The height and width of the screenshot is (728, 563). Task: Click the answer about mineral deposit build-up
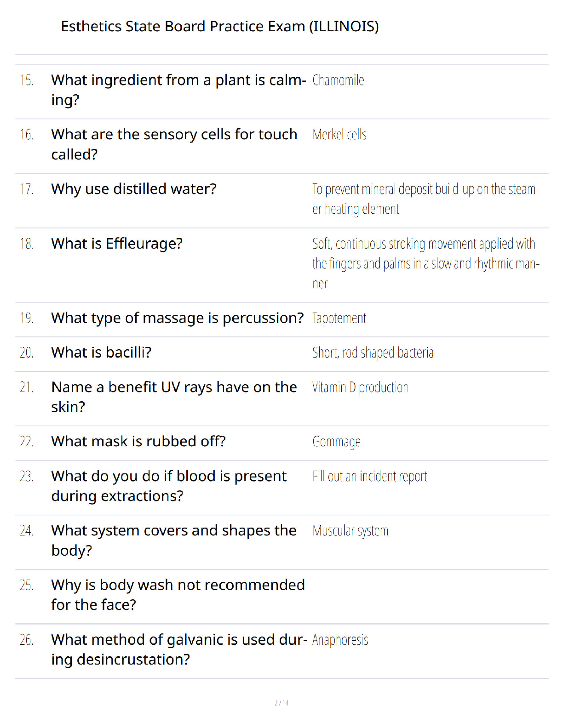click(426, 199)
